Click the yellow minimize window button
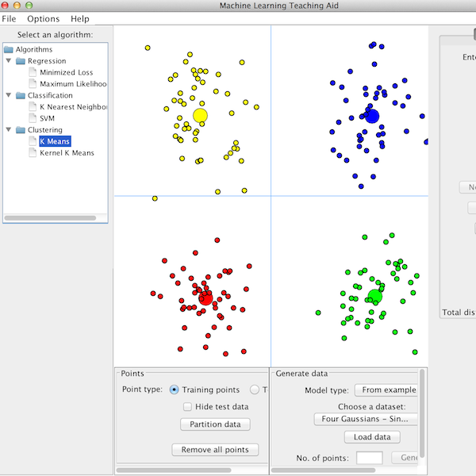The width and height of the screenshot is (476, 476). (x=17, y=6)
